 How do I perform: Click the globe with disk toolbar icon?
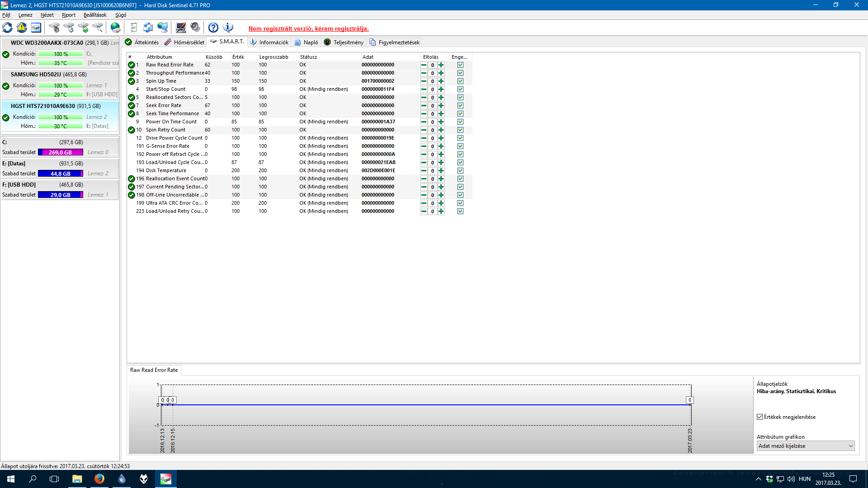(116, 28)
